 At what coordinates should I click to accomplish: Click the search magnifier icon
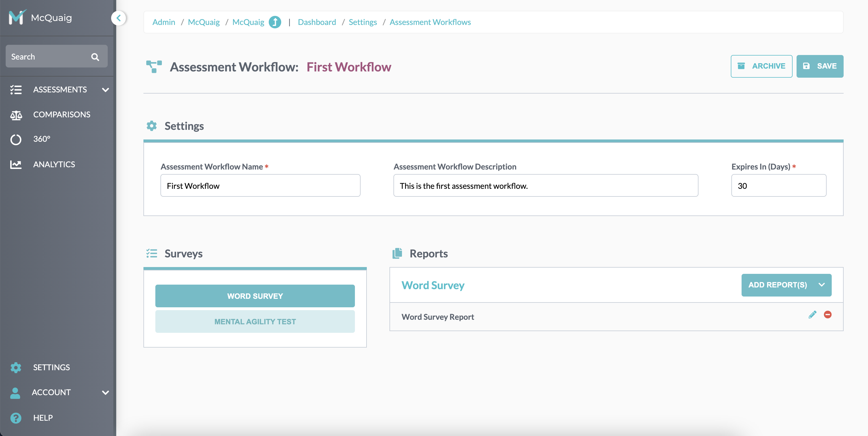coord(95,57)
